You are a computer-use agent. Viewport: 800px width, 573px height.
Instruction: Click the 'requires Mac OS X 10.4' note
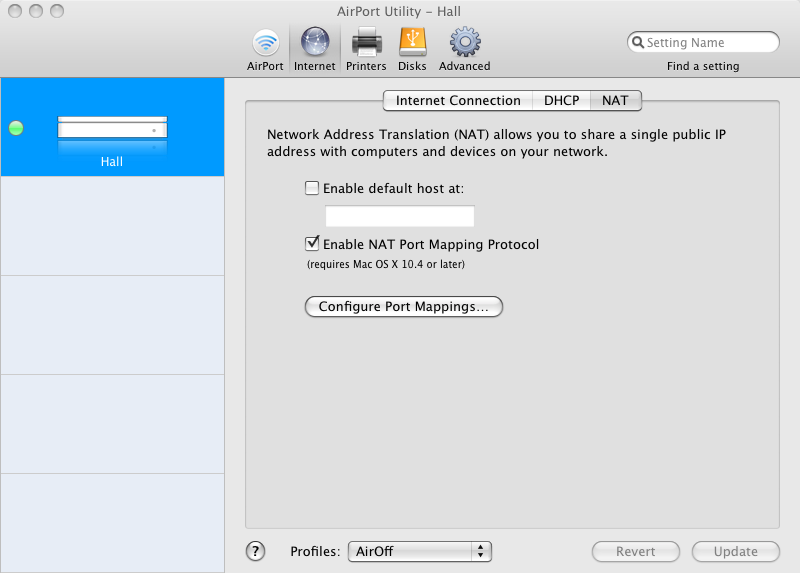click(x=386, y=264)
